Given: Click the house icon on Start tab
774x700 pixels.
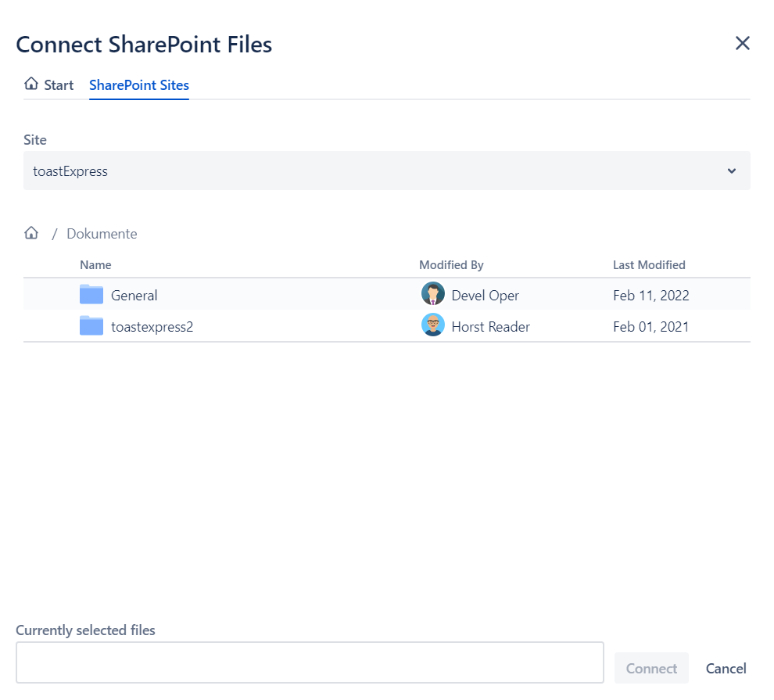Looking at the screenshot, I should pyautogui.click(x=31, y=84).
